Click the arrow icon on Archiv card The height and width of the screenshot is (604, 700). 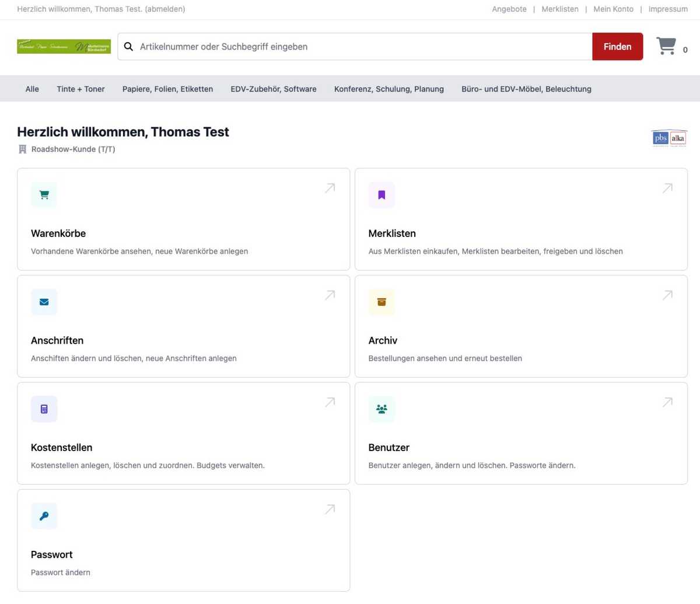click(668, 295)
